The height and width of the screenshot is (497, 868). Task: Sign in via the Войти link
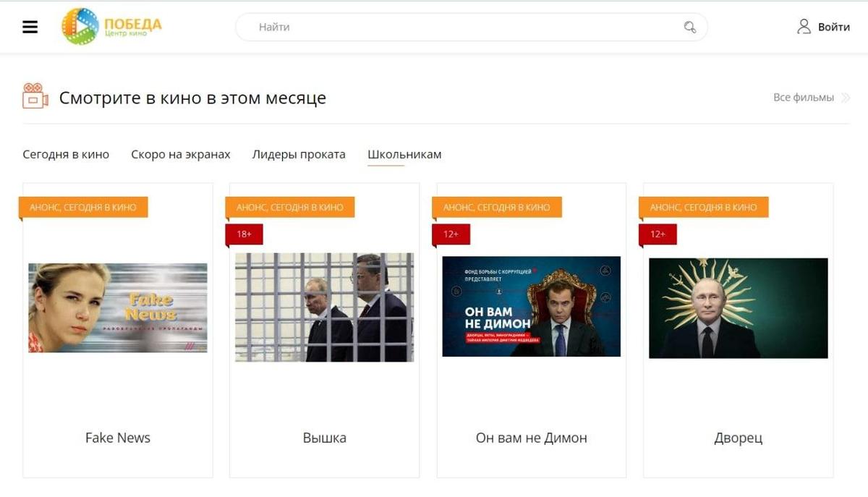833,27
